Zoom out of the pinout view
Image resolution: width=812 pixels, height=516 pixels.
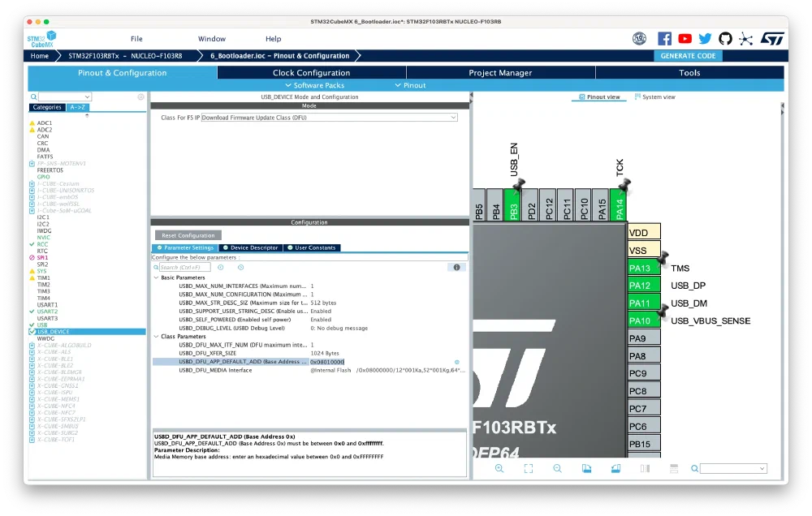tap(557, 468)
